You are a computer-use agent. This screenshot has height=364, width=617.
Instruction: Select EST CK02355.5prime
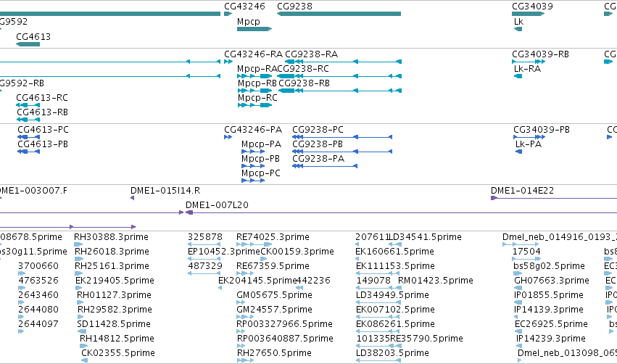pos(118,353)
